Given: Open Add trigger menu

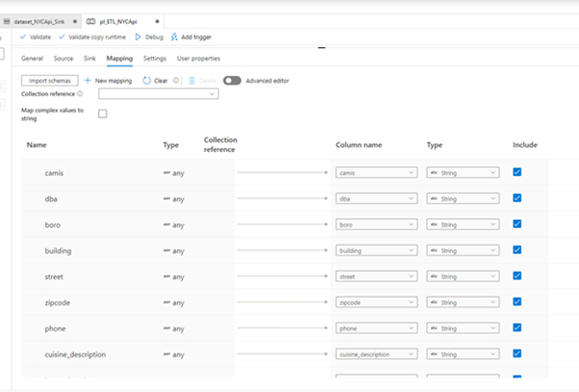Looking at the screenshot, I should pos(191,37).
